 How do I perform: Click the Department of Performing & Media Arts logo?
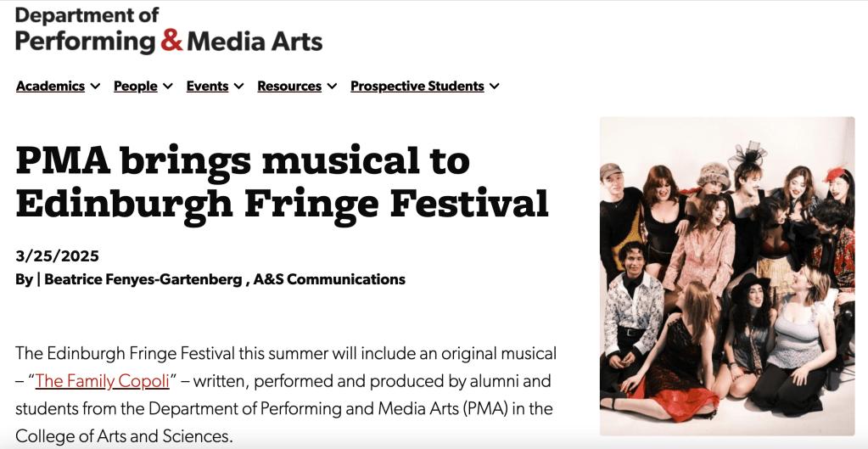pyautogui.click(x=169, y=29)
